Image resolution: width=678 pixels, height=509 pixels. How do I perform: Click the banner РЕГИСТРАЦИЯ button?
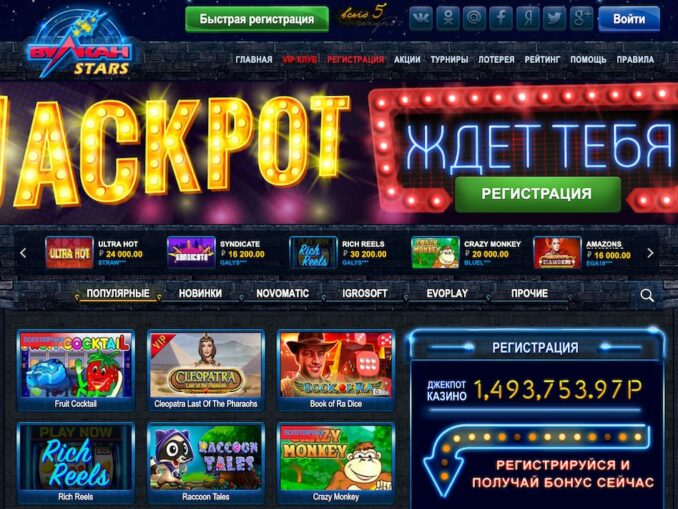pyautogui.click(x=537, y=194)
